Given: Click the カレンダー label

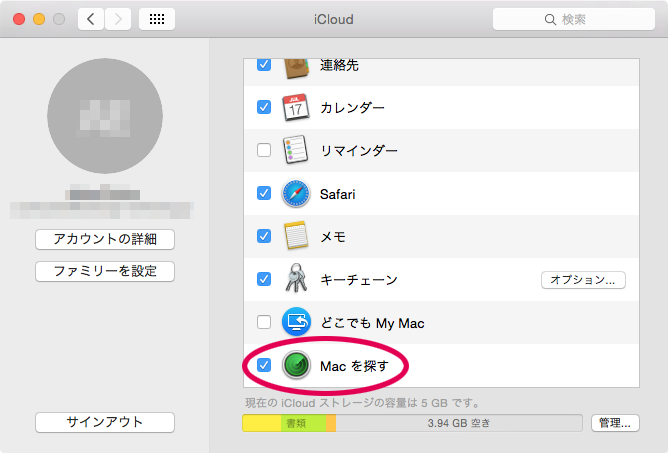Looking at the screenshot, I should click(352, 108).
